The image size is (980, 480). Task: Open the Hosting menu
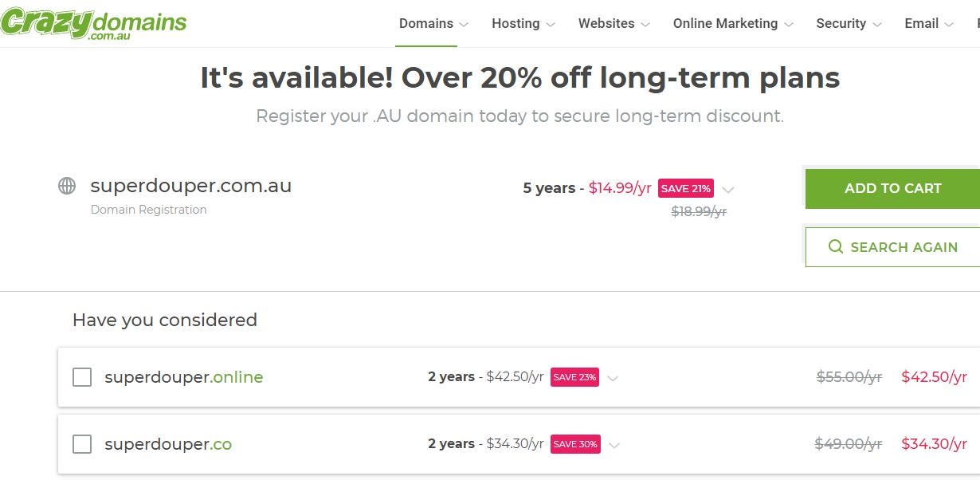523,24
